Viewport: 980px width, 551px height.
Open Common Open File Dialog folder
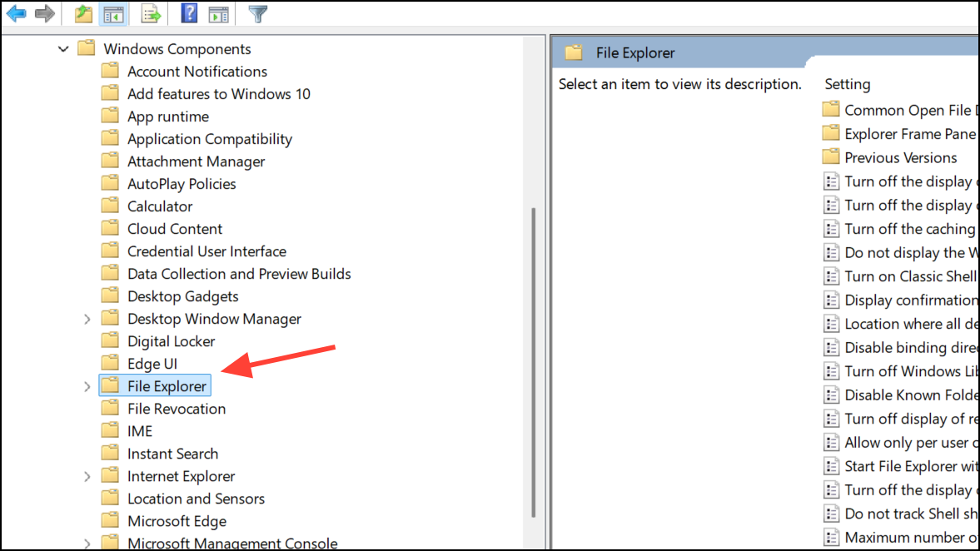pos(911,110)
